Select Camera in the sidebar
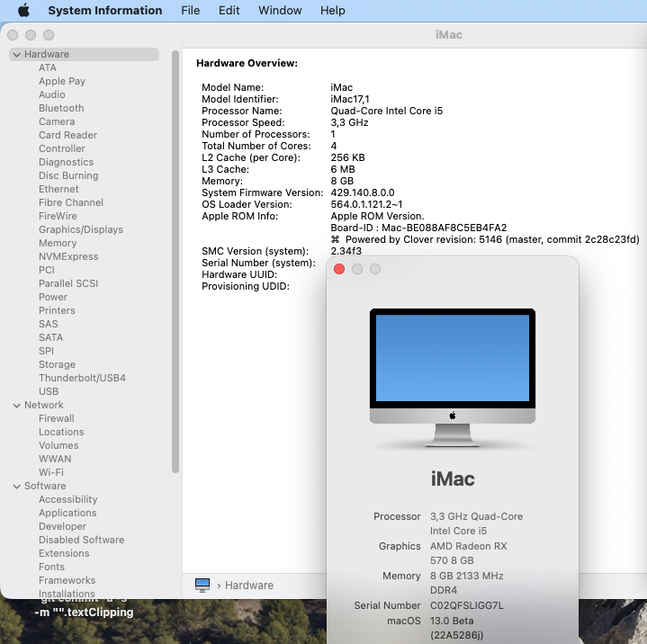The height and width of the screenshot is (644, 647). click(x=57, y=121)
